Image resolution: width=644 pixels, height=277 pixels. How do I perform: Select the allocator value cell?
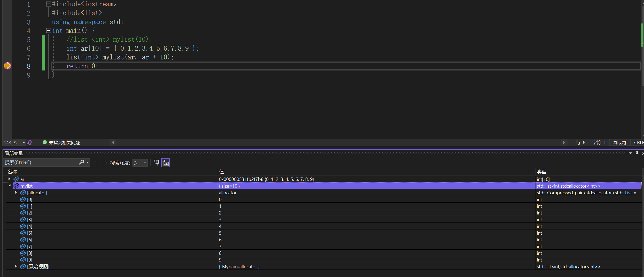tap(376, 193)
